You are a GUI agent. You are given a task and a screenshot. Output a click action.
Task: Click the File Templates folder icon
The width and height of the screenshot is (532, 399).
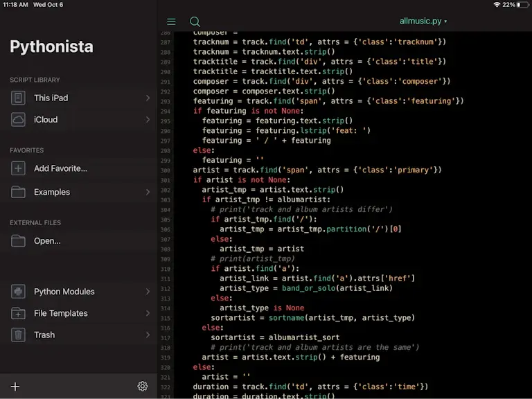18,313
